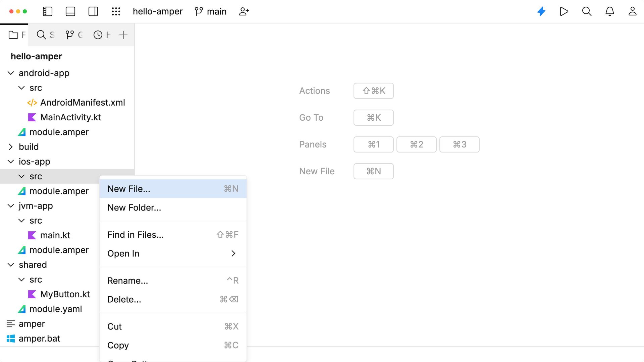Toggle the left sidebar panel icon
This screenshot has height=362, width=644.
tap(48, 11)
